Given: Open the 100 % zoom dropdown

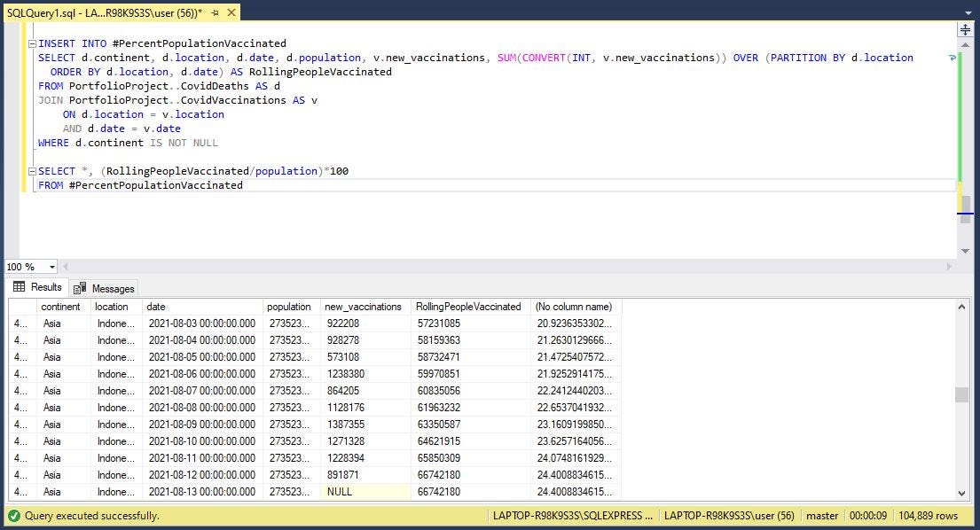Looking at the screenshot, I should click(x=51, y=267).
